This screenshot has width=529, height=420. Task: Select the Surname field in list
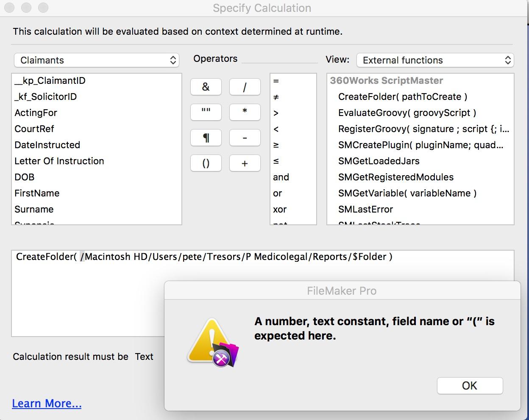click(x=97, y=209)
